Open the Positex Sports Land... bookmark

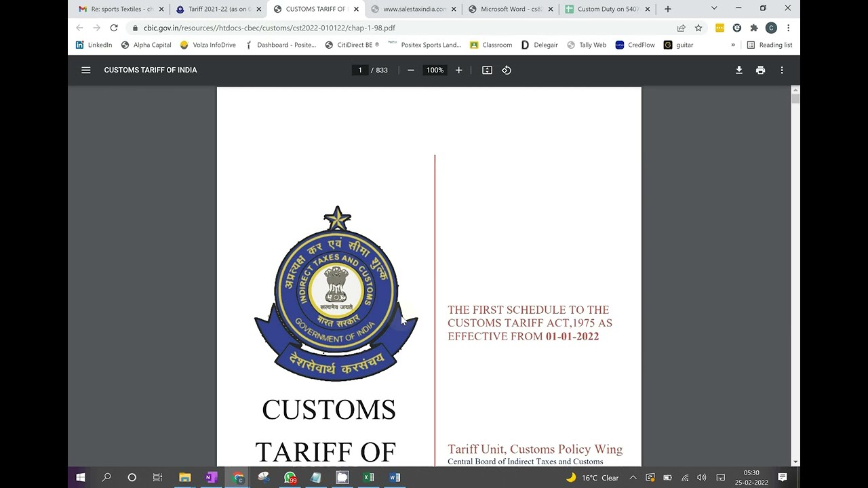click(425, 45)
